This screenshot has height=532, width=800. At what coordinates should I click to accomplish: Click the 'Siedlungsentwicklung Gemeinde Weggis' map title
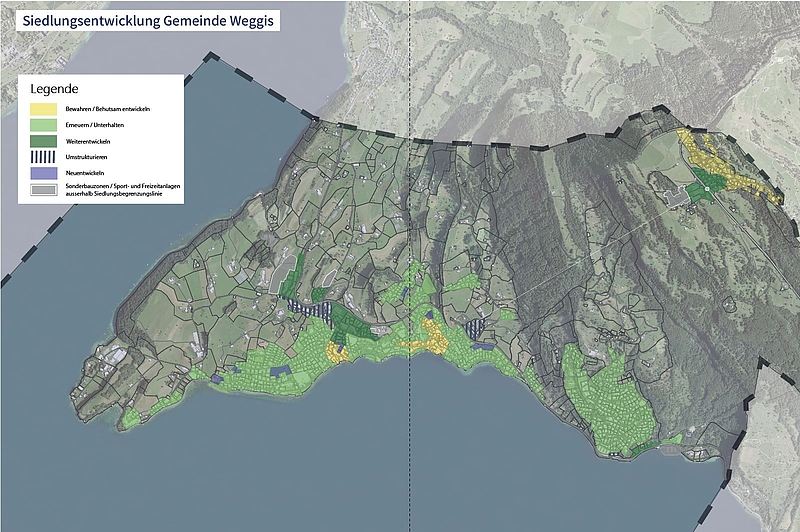point(139,19)
